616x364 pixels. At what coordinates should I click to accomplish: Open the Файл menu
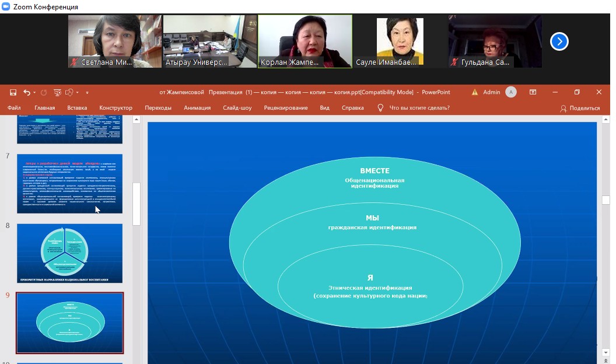coord(14,107)
